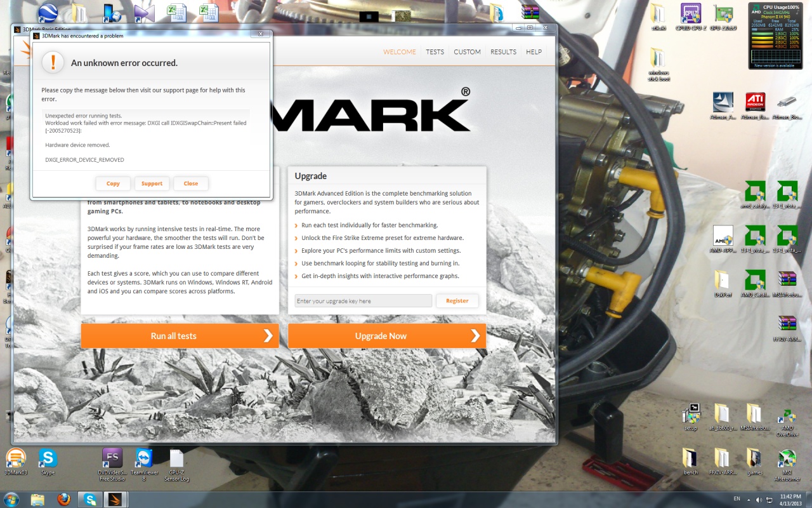Open the Atiman USB drive Bios icon
Image resolution: width=812 pixels, height=508 pixels.
(787, 106)
